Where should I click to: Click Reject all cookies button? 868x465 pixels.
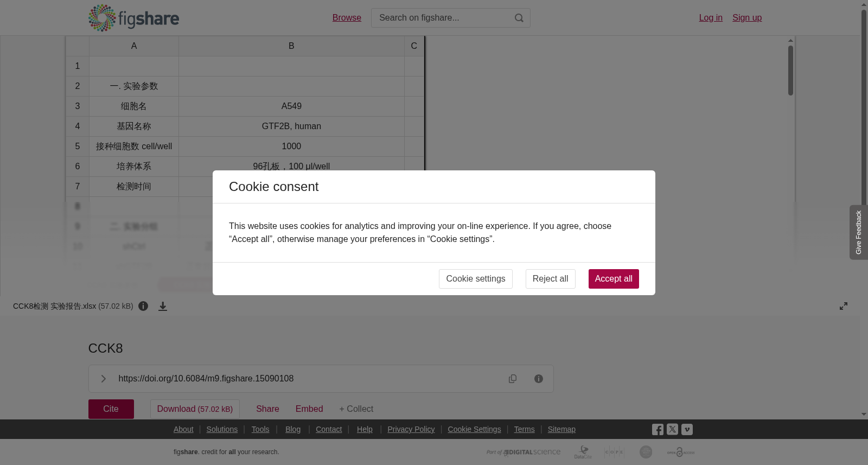point(551,279)
